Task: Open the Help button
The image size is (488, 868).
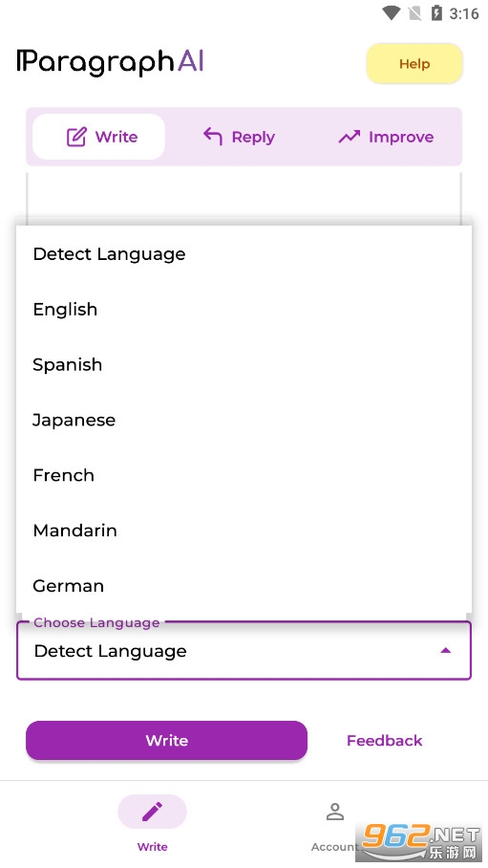Action: click(414, 64)
